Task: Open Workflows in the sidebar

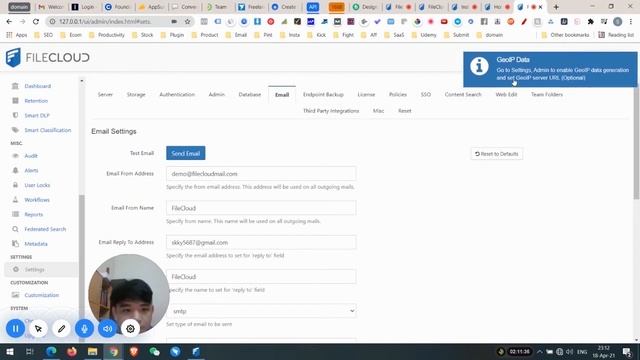Action: tap(37, 200)
